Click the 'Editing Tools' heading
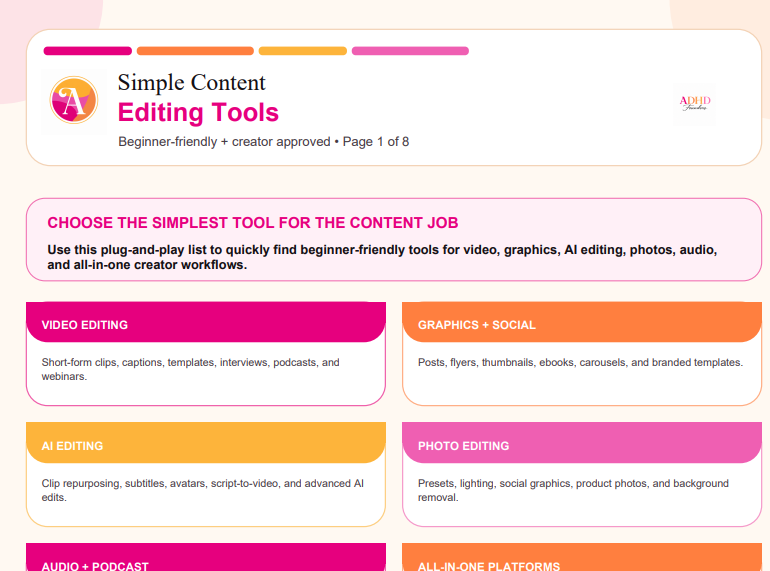The height and width of the screenshot is (571, 770). pos(198,112)
